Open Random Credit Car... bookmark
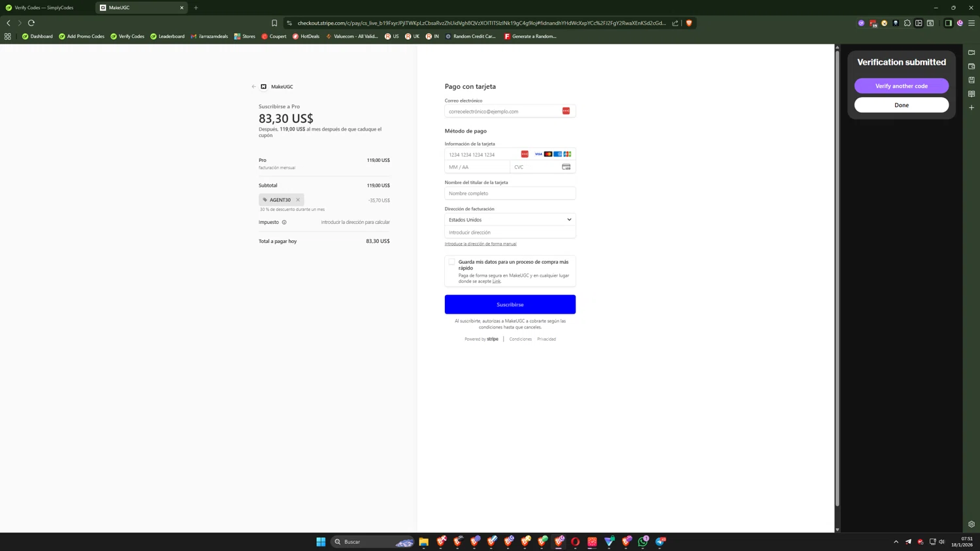This screenshot has height=551, width=980. coord(470,37)
